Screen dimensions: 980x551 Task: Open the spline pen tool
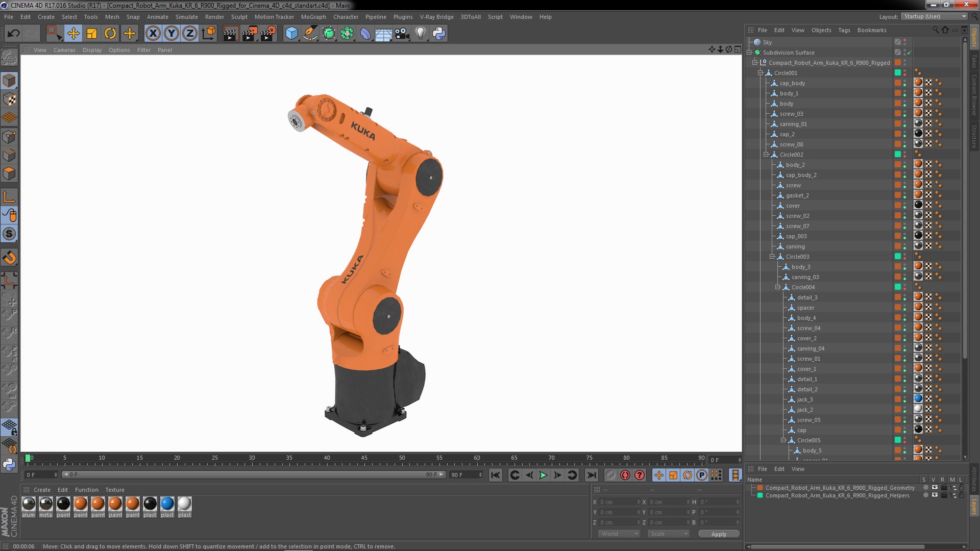tap(310, 34)
